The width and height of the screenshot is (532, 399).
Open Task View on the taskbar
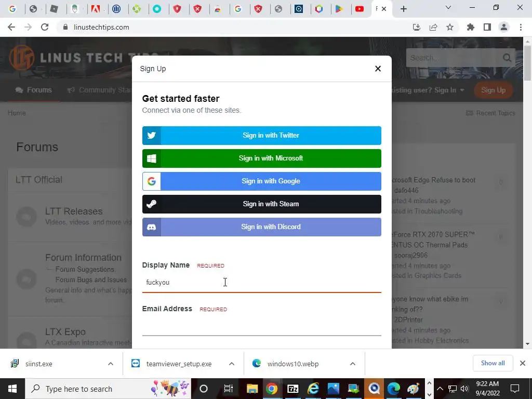point(229,389)
